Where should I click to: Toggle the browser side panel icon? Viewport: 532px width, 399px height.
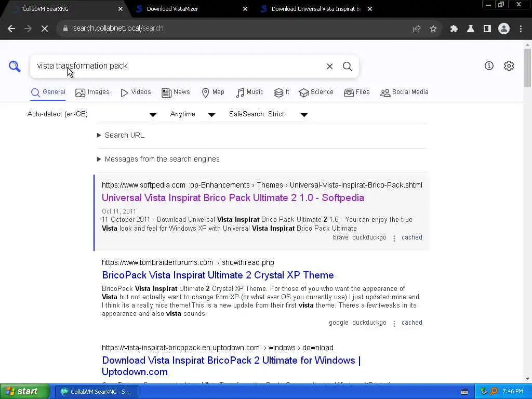point(487,29)
